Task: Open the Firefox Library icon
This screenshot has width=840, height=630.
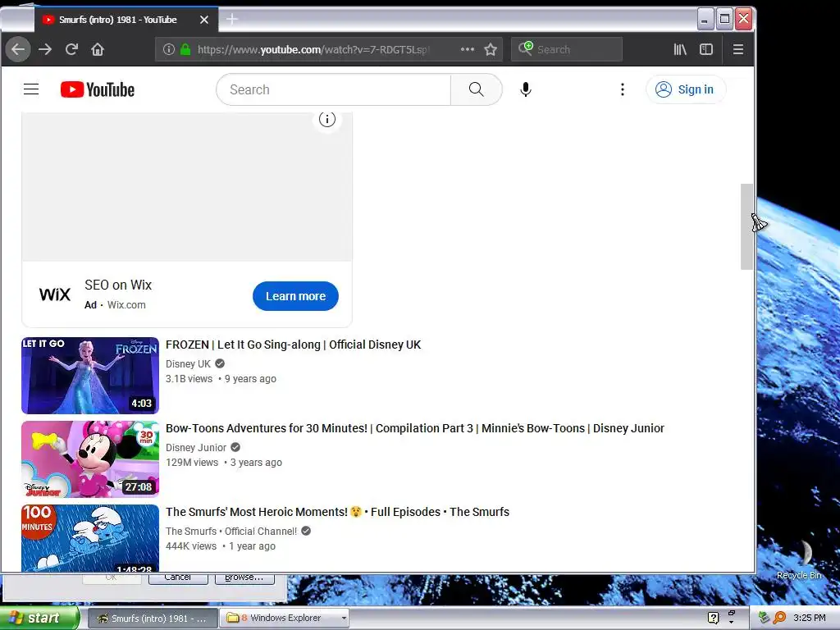Action: (680, 49)
